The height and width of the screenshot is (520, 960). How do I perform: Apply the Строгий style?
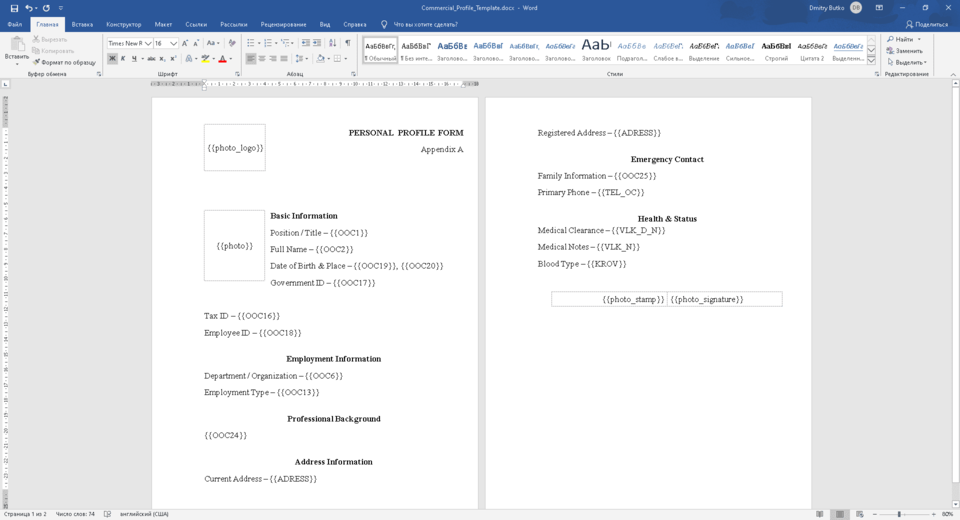[776, 50]
